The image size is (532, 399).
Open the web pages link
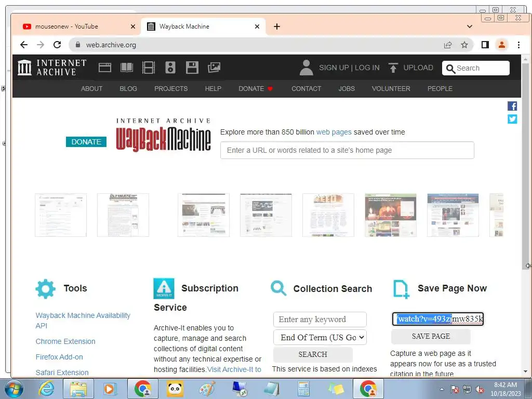[334, 132]
